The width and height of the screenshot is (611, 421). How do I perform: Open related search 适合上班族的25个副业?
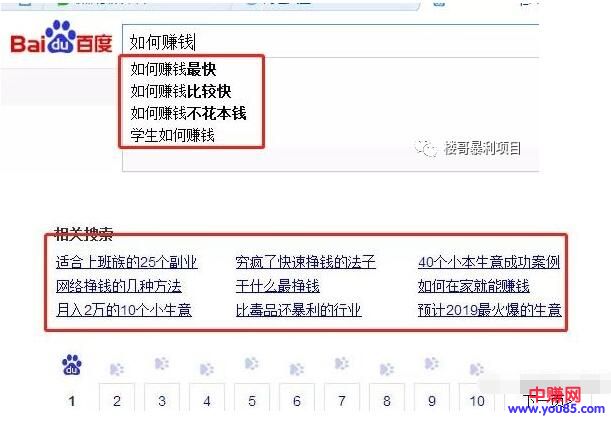(x=127, y=262)
